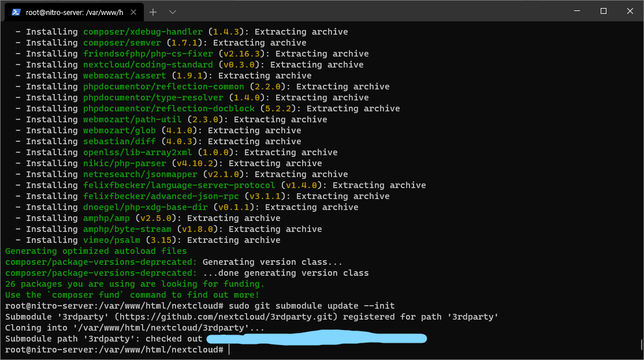Click the final command prompt cursor
This screenshot has width=644, height=360.
(x=229, y=350)
